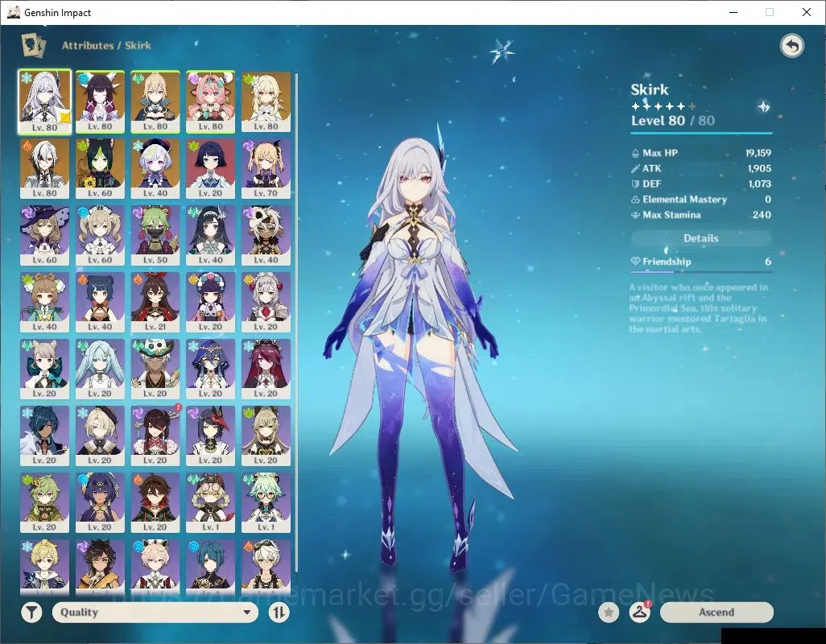This screenshot has height=644, width=826.
Task: Click the sparkle icon beside Skirk's star rating
Action: click(x=763, y=107)
